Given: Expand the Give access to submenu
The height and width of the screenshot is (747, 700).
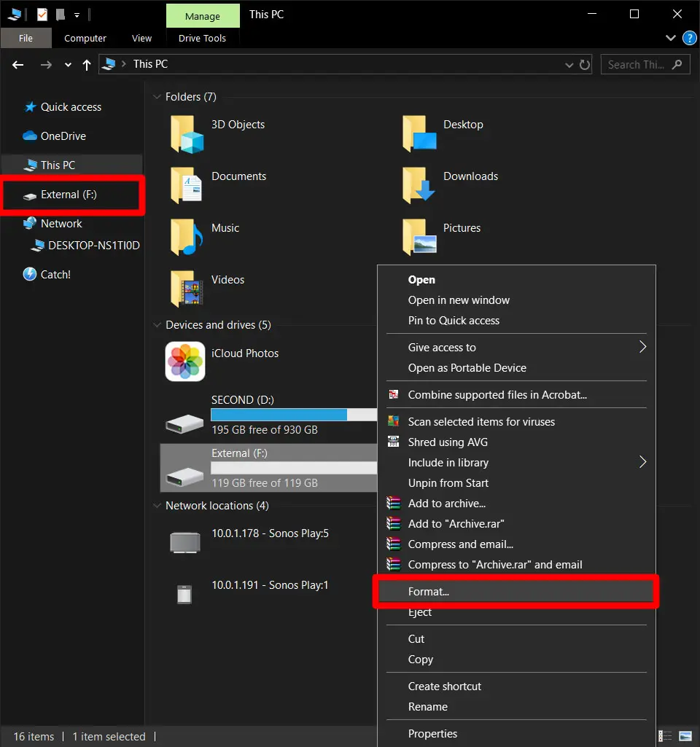Looking at the screenshot, I should tap(641, 348).
